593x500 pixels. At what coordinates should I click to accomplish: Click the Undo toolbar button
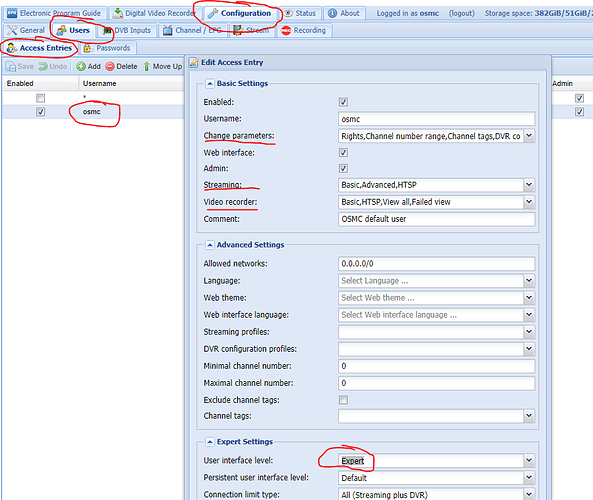click(53, 67)
